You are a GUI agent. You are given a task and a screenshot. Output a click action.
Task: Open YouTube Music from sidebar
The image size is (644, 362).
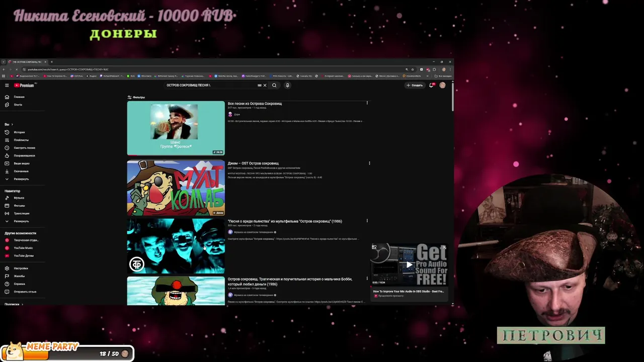[x=23, y=248]
